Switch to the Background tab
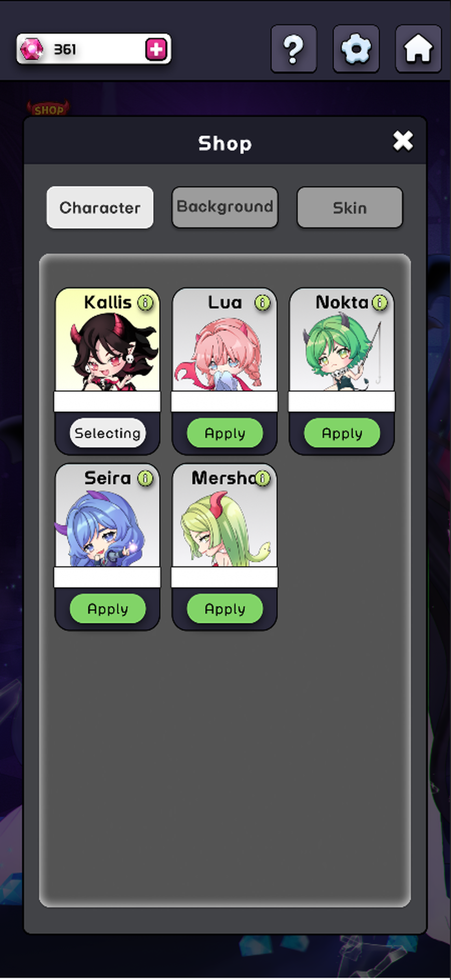This screenshot has width=451, height=980. click(225, 207)
